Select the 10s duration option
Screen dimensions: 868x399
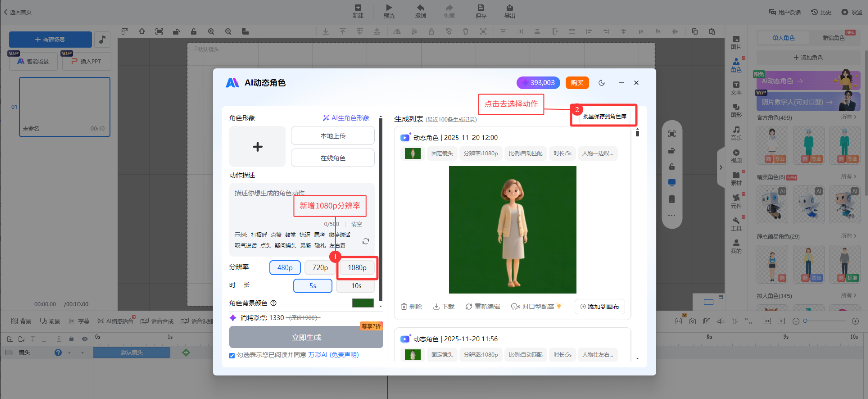[356, 286]
